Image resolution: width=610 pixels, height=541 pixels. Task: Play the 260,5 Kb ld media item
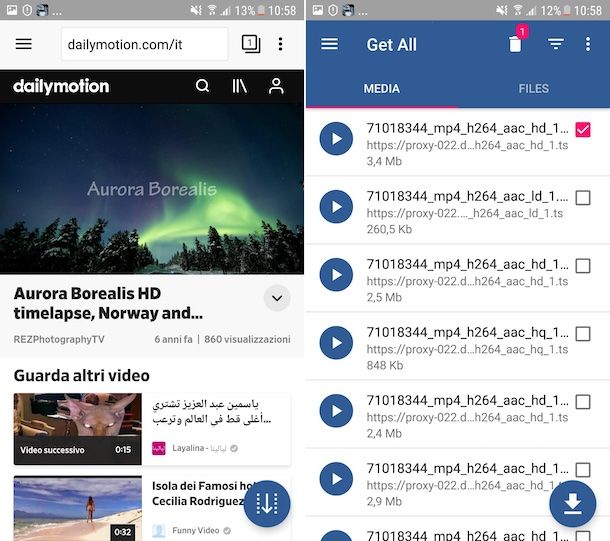[336, 207]
